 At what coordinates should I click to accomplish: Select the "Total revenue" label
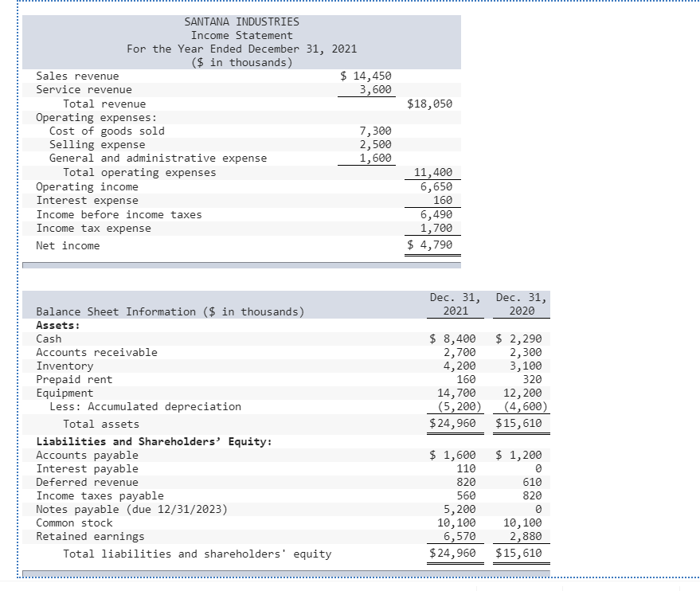tap(104, 104)
